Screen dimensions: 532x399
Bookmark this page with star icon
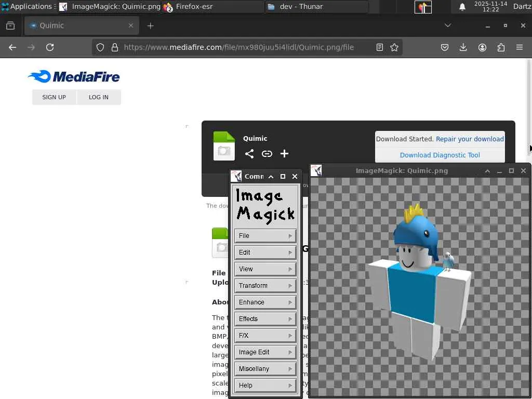pyautogui.click(x=394, y=47)
